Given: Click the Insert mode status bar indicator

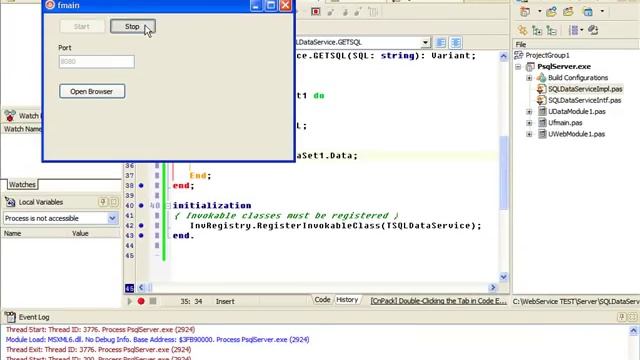Looking at the screenshot, I should coord(225,301).
